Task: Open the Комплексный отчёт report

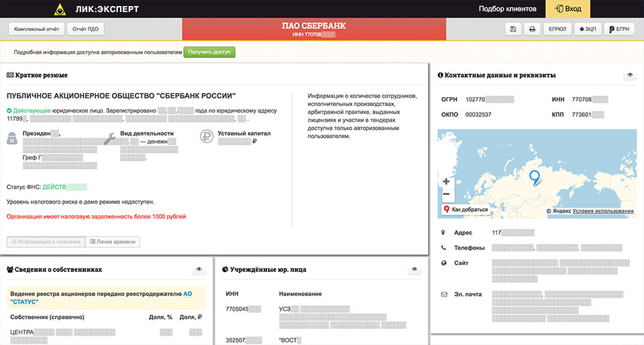Action: pyautogui.click(x=36, y=29)
